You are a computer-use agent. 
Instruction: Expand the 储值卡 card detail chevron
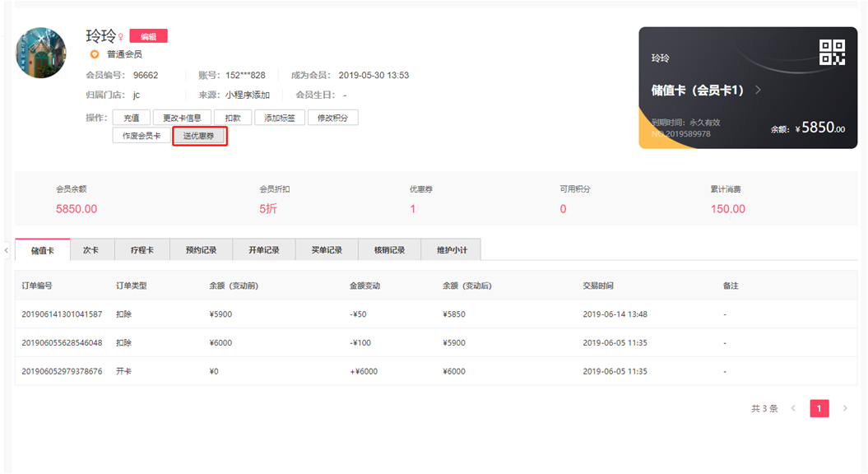(x=758, y=90)
